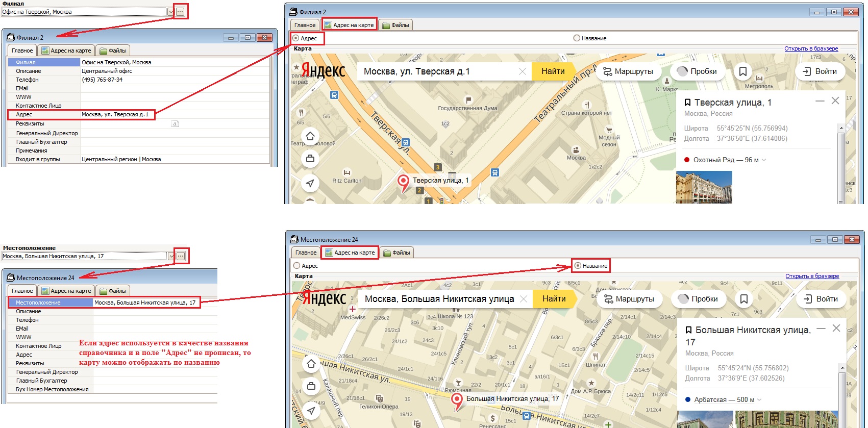868x428 pixels.
Task: Click Геликон-Опера theatre icon on map
Action: [379, 398]
